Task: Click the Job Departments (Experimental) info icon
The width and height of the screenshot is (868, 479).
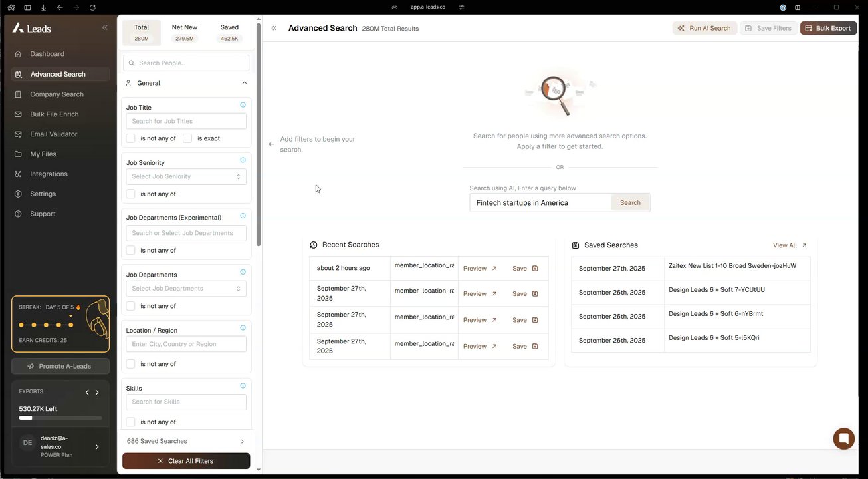Action: click(243, 216)
